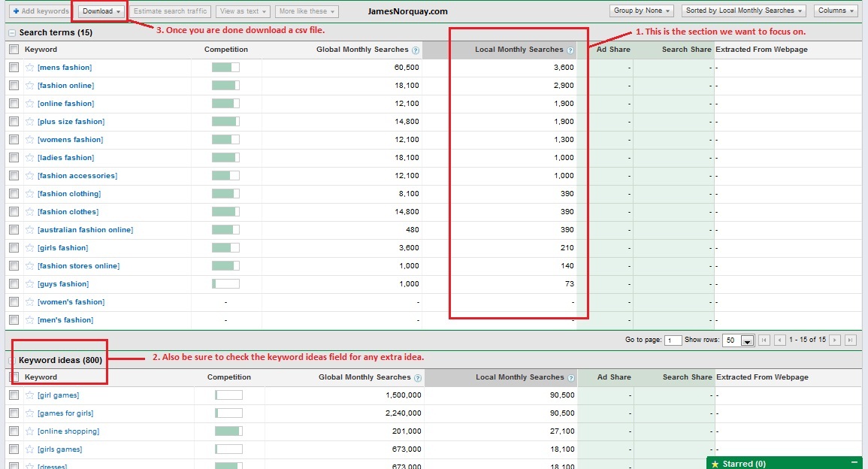Viewport: 868px width, 469px height.
Task: Check the box for [fashion online]
Action: [14, 86]
